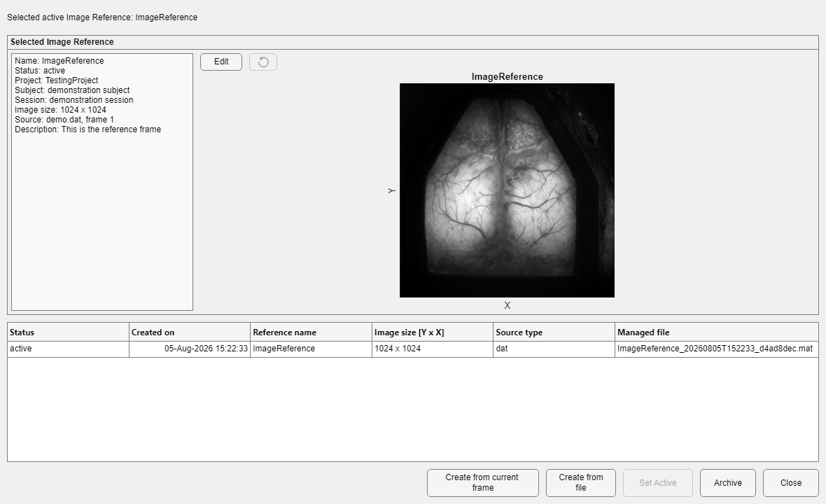Select the ImageReference_20260805T152233_d4ad8dec.mat cell

(716, 349)
